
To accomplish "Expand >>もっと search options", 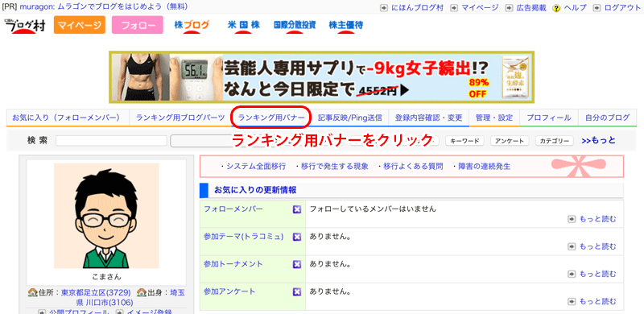I will coord(598,141).
